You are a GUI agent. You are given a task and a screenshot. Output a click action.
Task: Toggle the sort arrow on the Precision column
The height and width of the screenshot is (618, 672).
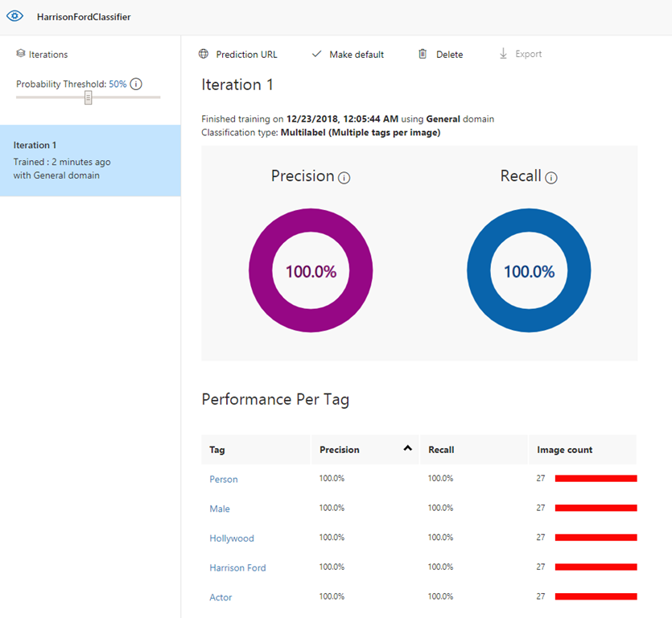(407, 449)
